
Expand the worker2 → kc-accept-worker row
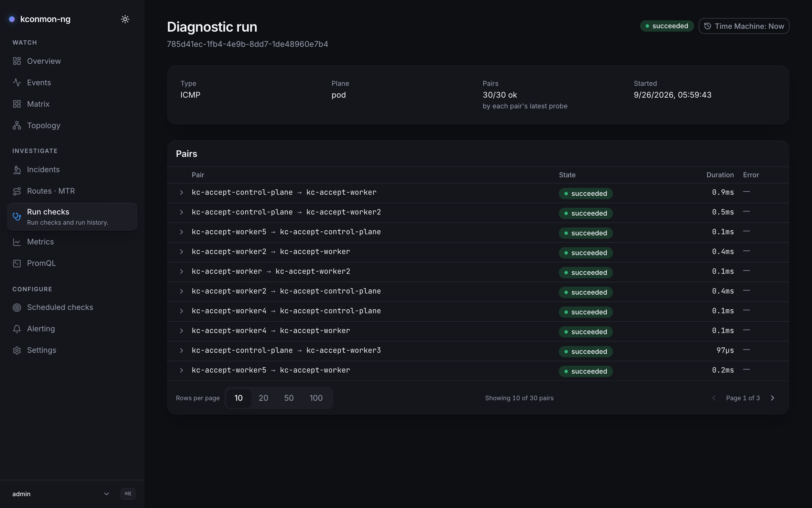coord(182,252)
